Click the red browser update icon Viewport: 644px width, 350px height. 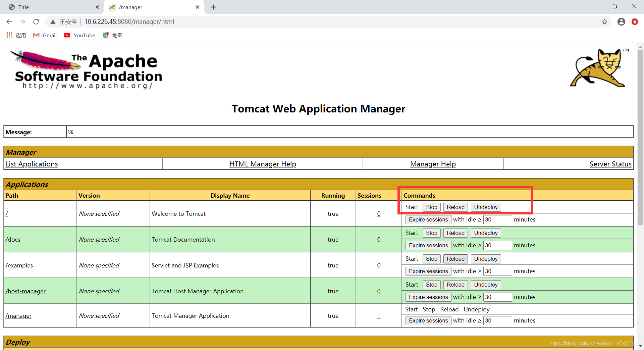click(x=635, y=22)
